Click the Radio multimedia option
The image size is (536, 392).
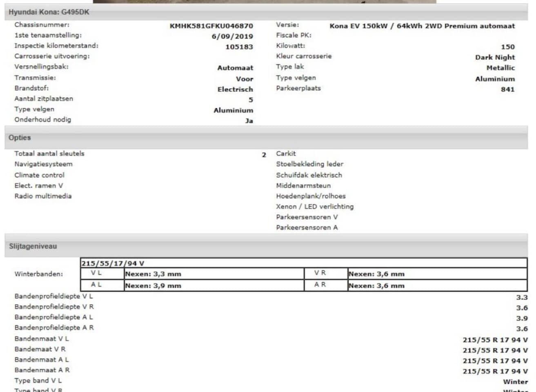tap(43, 196)
